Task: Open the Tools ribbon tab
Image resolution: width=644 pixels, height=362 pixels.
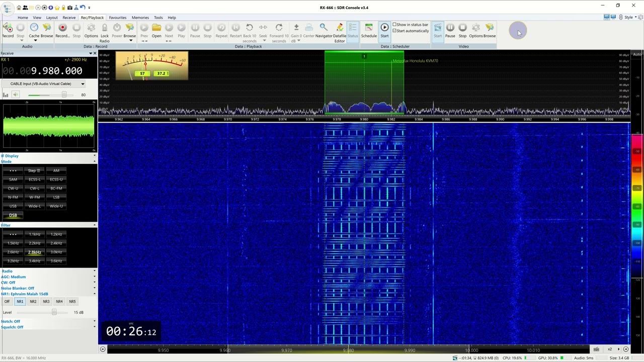Action: coord(158,18)
